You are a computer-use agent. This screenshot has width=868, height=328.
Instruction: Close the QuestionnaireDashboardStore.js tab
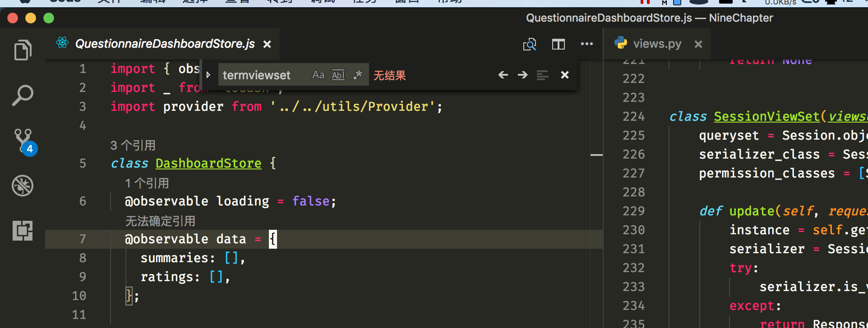coord(267,44)
